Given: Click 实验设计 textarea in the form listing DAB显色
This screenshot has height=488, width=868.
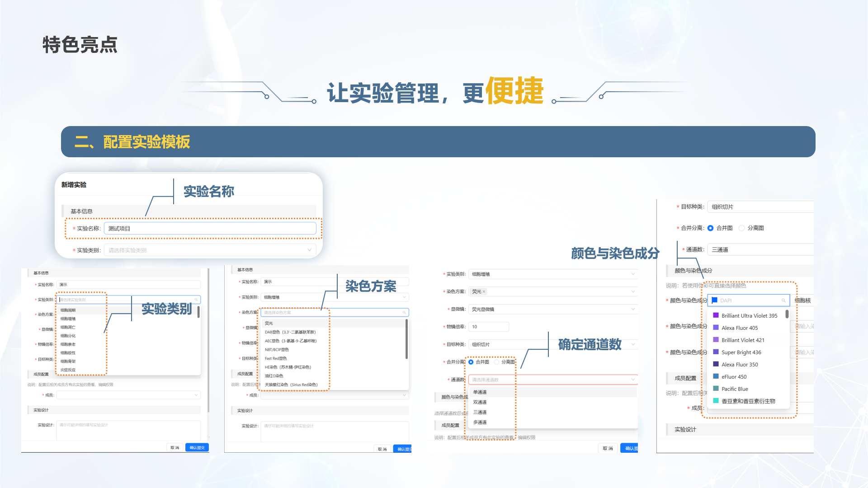Looking at the screenshot, I should 335,432.
